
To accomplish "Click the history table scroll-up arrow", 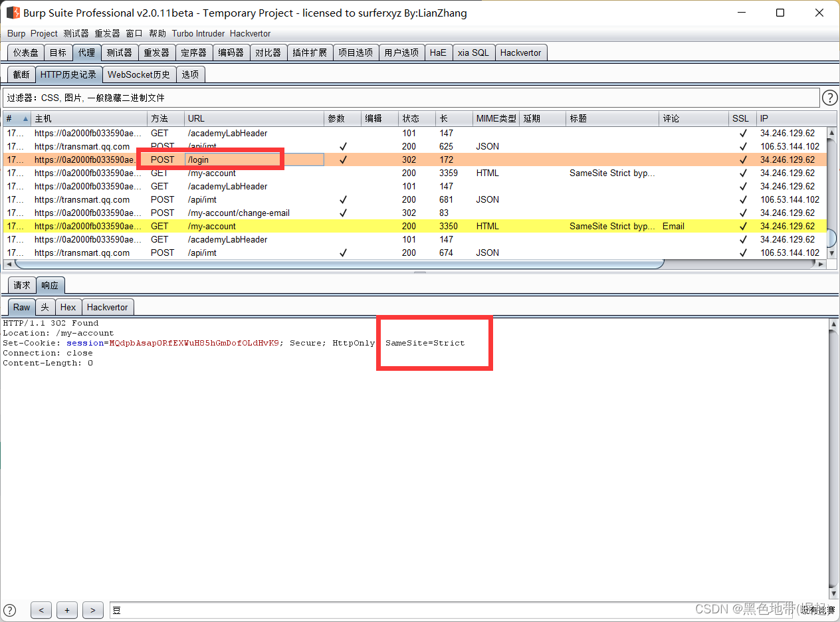I will (831, 132).
